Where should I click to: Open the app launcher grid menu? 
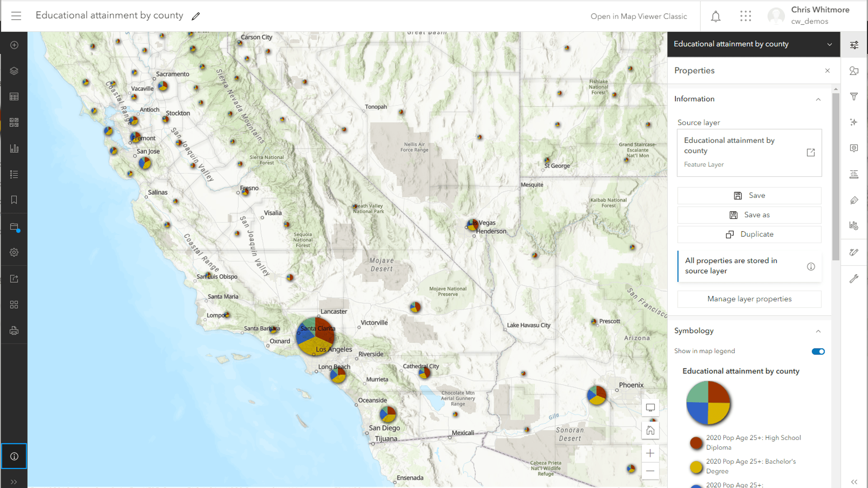pyautogui.click(x=745, y=16)
